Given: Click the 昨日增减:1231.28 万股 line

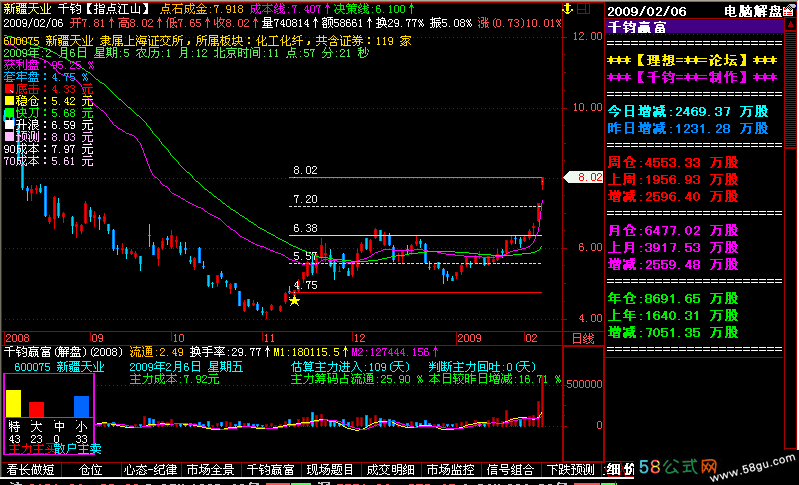Looking at the screenshot, I should pos(688,128).
